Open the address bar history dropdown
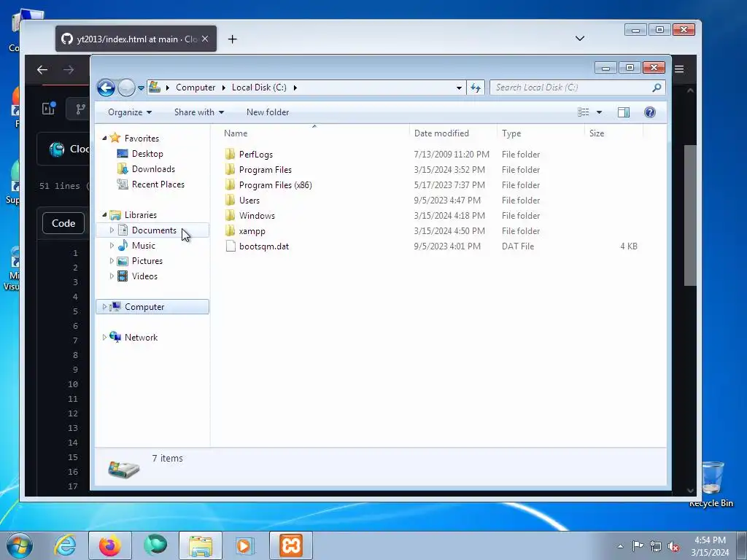 (x=459, y=88)
